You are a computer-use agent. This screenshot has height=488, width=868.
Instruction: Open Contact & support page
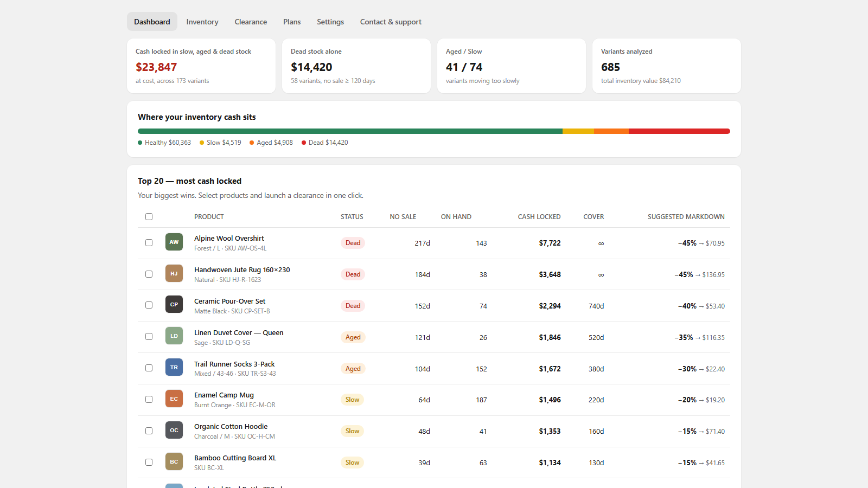tap(391, 22)
